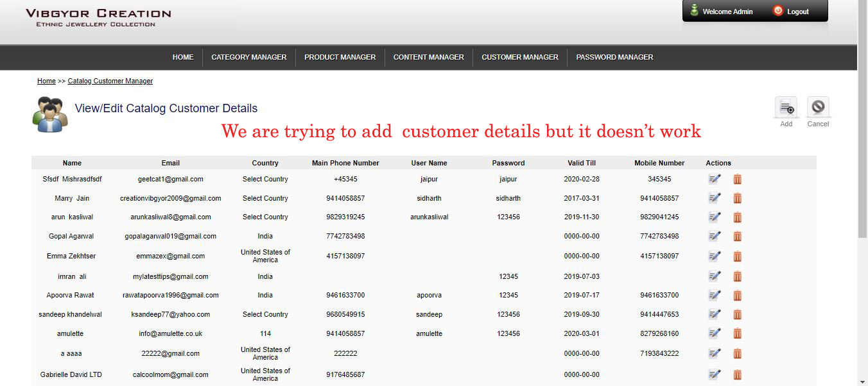Edit the Marry Jain customer row

(715, 198)
